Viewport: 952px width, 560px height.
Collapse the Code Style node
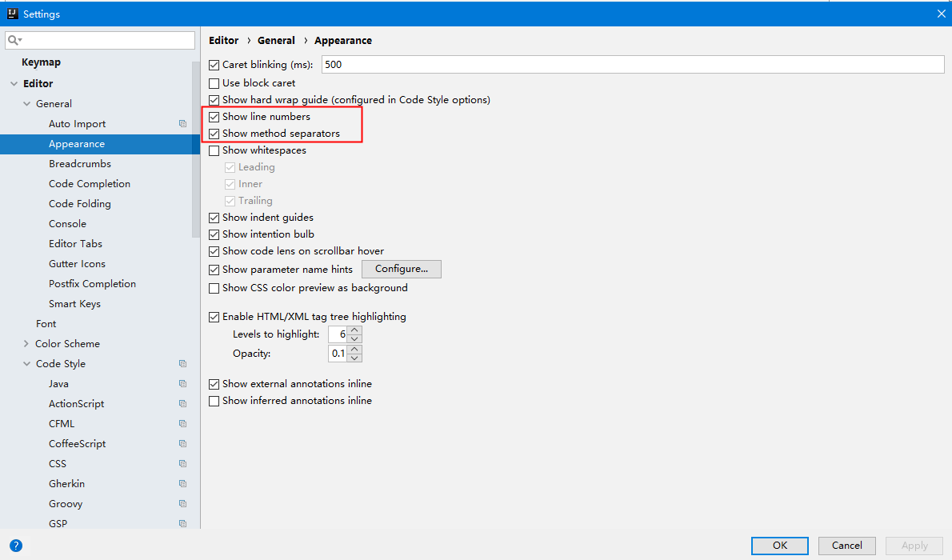coord(26,364)
